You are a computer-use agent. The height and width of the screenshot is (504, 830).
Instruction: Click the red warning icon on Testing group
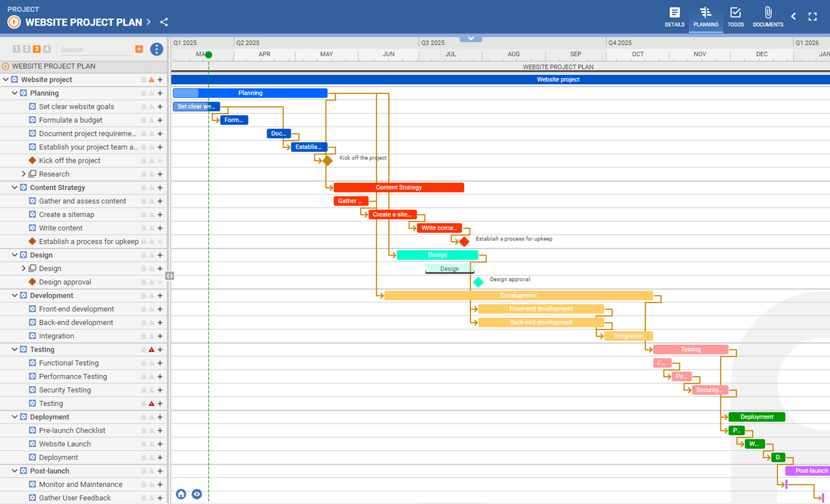(x=152, y=350)
